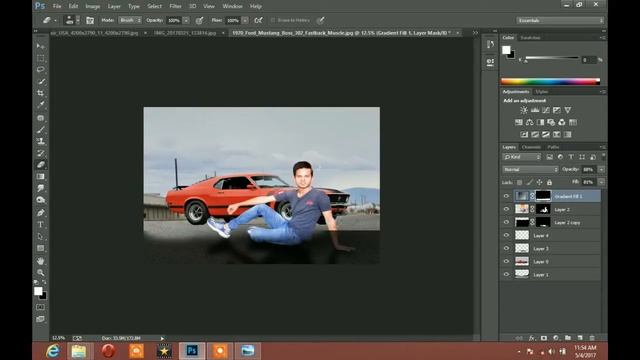
Task: Hide the Layer 1 layer
Action: coord(507,275)
